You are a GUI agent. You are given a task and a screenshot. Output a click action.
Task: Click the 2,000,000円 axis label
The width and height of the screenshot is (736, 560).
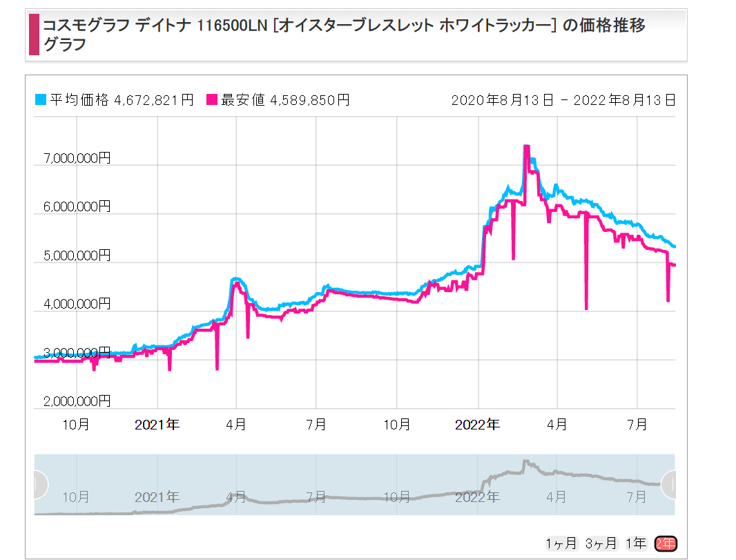77,401
